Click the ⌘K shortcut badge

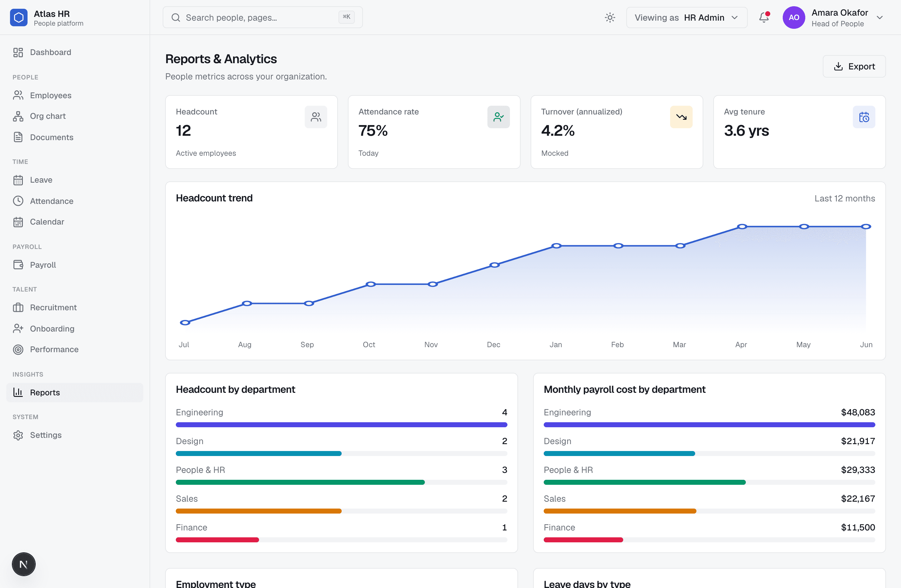coord(346,17)
